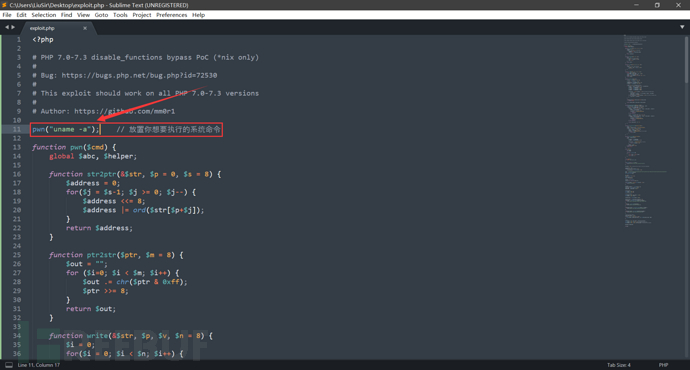Viewport: 690px width, 370px height.
Task: Click the return $out; line
Action: [x=91, y=309]
